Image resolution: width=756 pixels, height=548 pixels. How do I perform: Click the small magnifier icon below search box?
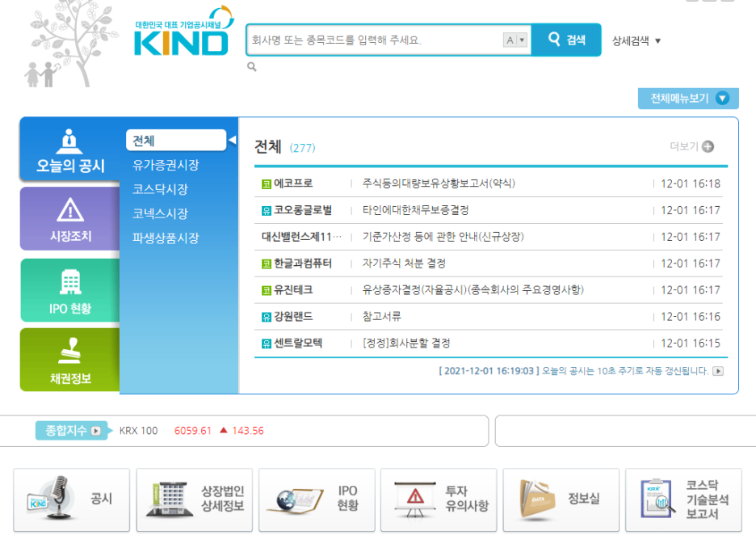pyautogui.click(x=252, y=66)
